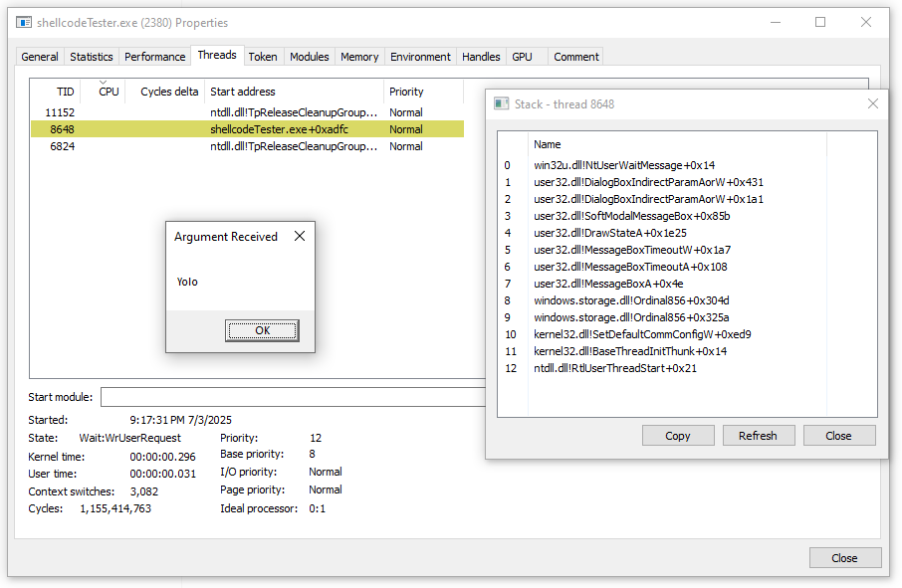902x588 pixels.
Task: Click the Start module text field
Action: pos(294,397)
